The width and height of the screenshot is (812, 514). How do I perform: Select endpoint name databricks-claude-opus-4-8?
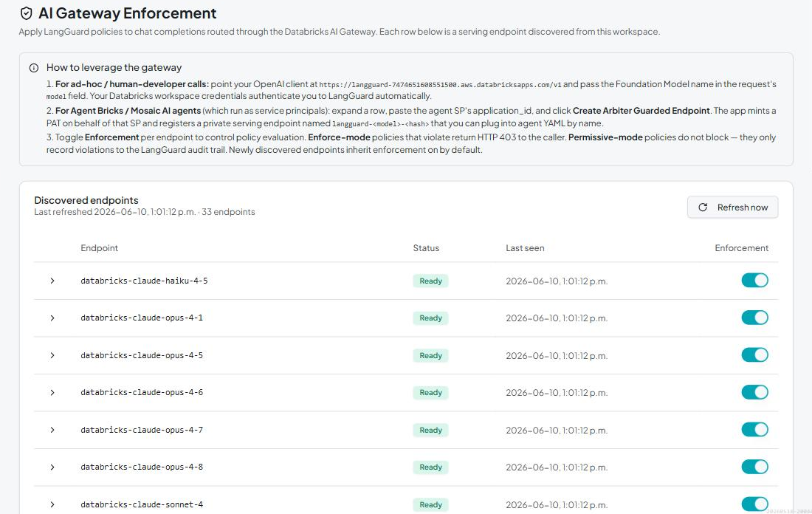(x=142, y=467)
